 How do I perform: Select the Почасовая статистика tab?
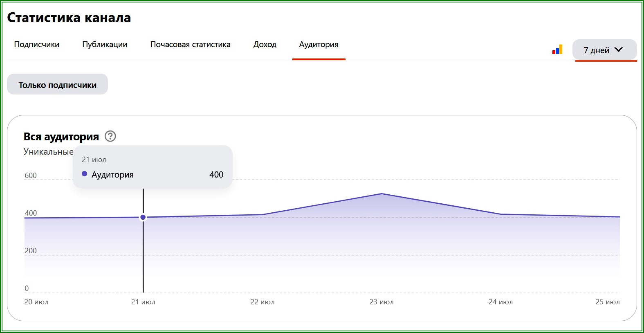191,44
